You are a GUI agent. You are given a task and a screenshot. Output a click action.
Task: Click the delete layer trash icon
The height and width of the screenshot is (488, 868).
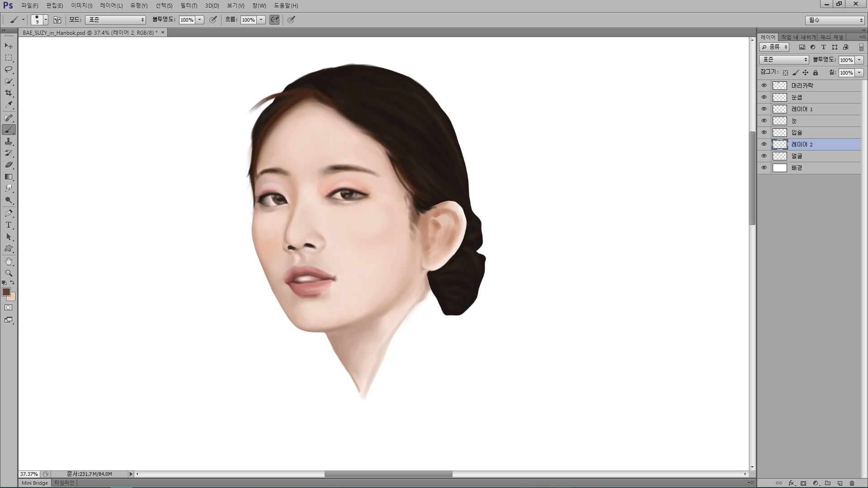[852, 483]
